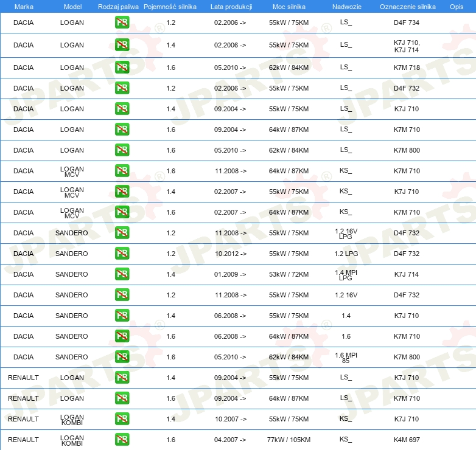The width and height of the screenshot is (476, 450).
Task: Click fuel icon for Renault Logan Kombi 1.4
Action: [x=122, y=419]
